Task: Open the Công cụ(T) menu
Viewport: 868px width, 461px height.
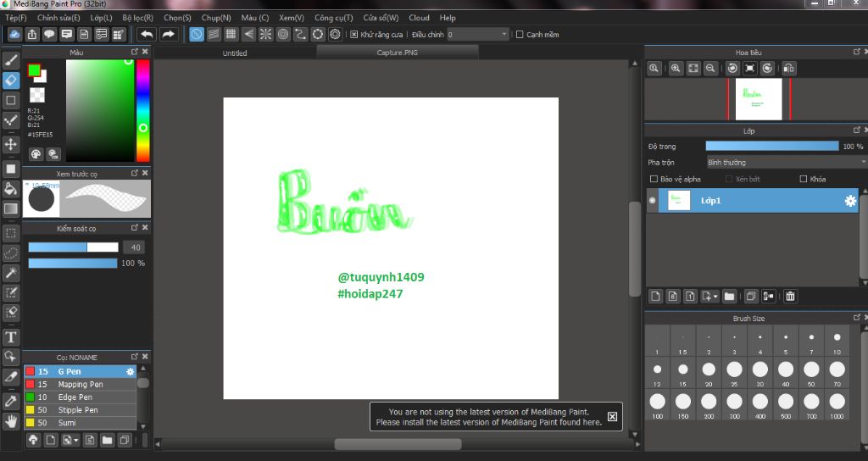Action: (333, 18)
